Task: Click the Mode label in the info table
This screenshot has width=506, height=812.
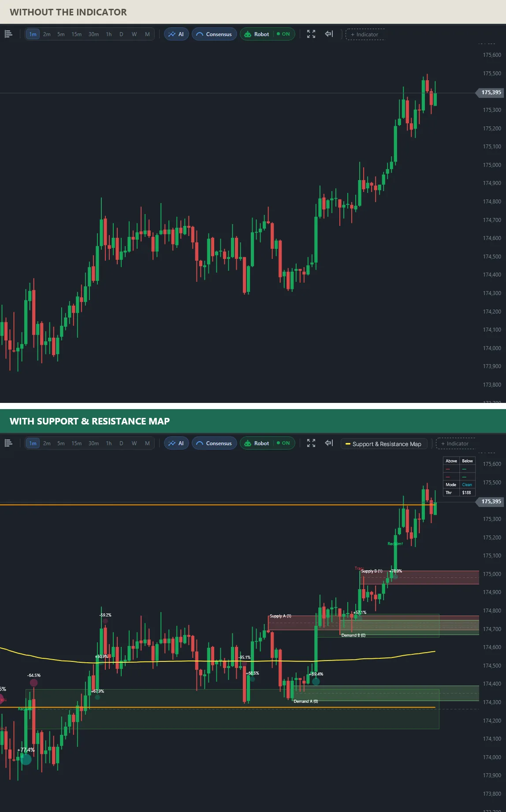Action: point(451,485)
